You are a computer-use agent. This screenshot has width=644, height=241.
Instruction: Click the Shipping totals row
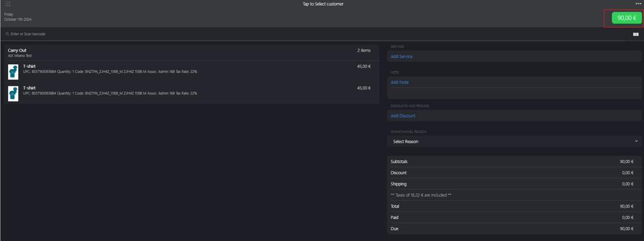click(x=514, y=184)
